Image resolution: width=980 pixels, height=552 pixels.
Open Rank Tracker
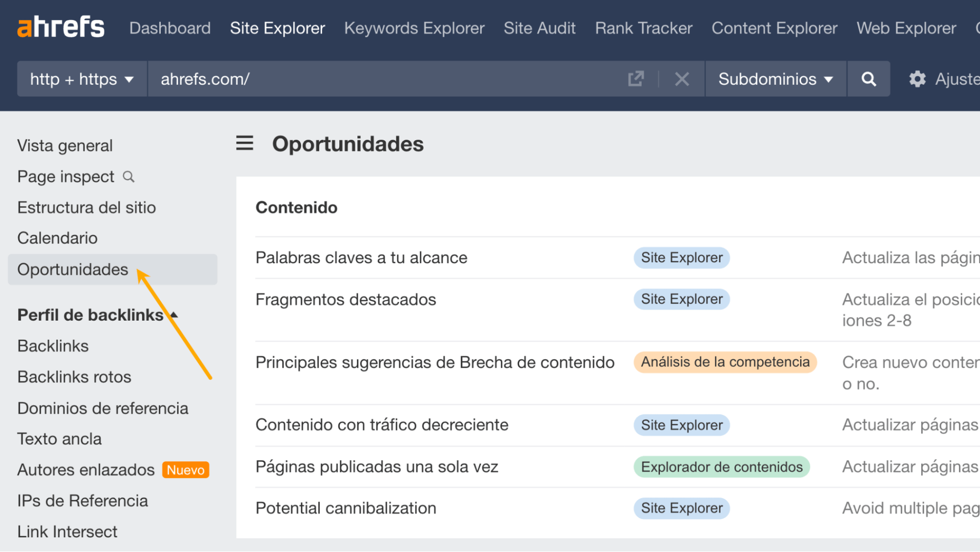(x=644, y=28)
